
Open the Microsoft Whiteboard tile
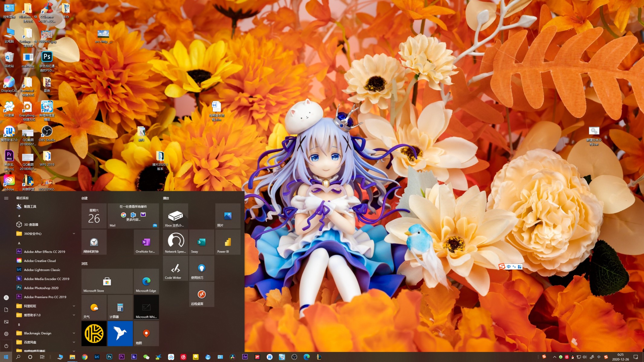click(x=146, y=307)
